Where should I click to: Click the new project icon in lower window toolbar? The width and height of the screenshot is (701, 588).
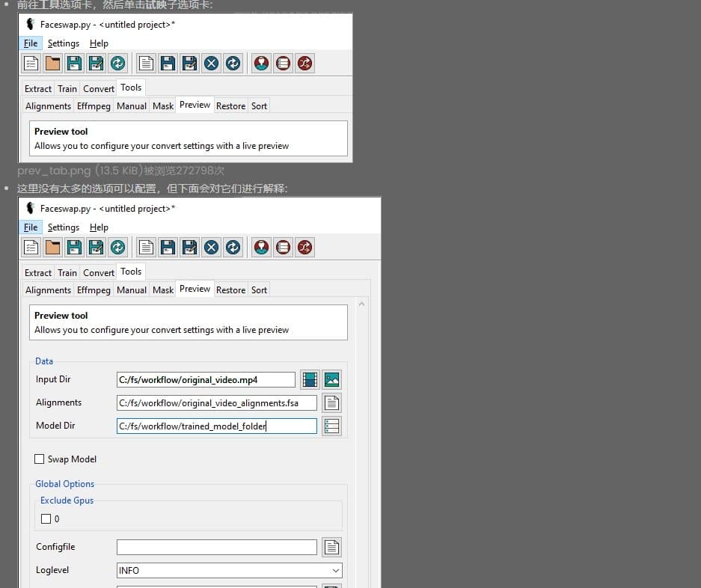31,248
